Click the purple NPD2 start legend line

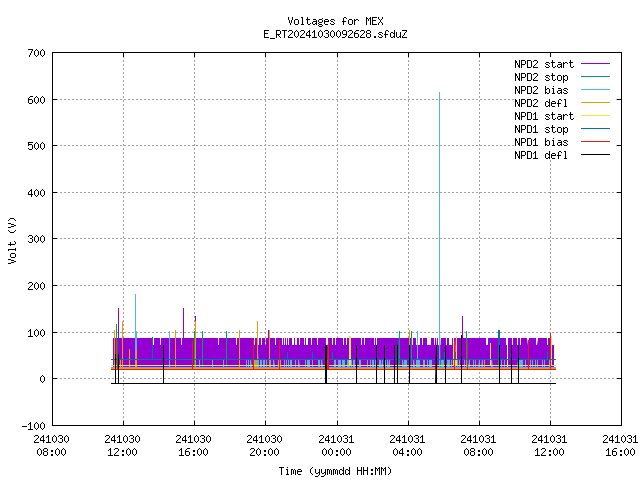pyautogui.click(x=595, y=64)
